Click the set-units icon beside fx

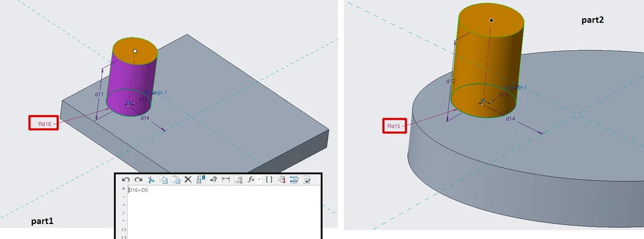pos(239,180)
